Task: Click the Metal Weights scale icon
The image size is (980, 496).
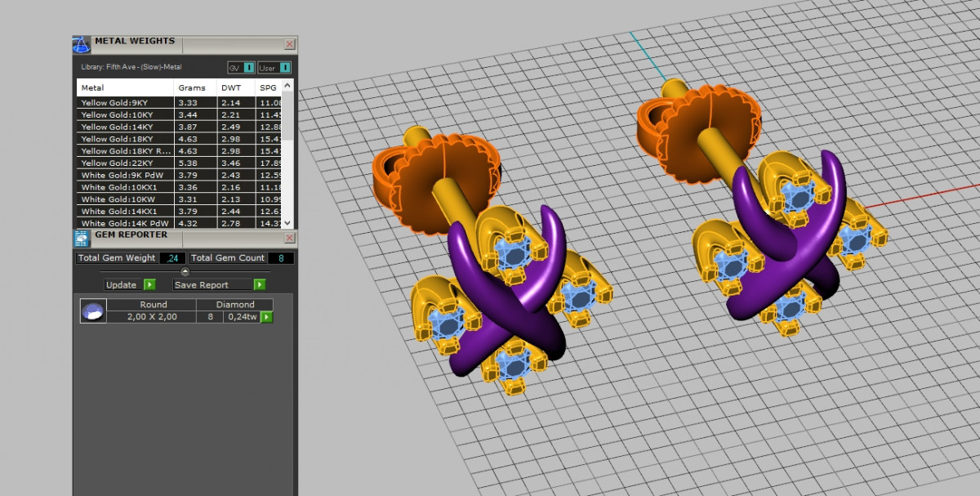Action: click(x=82, y=44)
